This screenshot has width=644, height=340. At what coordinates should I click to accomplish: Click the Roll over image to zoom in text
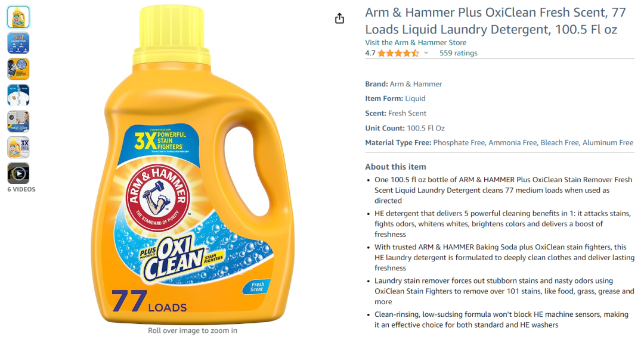[x=193, y=330]
